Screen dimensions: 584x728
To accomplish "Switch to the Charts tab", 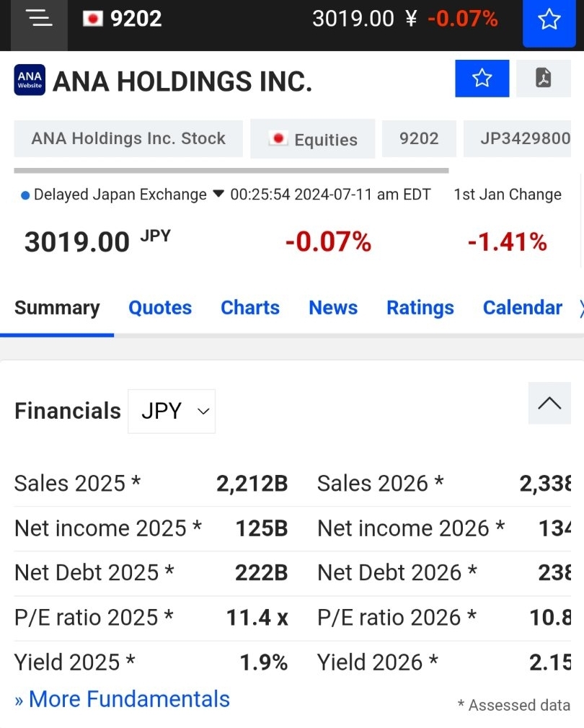I will [x=250, y=308].
